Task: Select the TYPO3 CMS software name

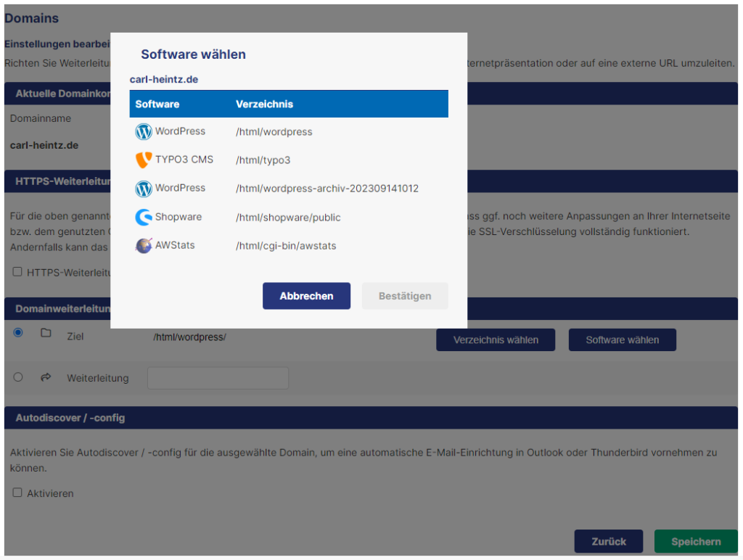Action: [184, 160]
